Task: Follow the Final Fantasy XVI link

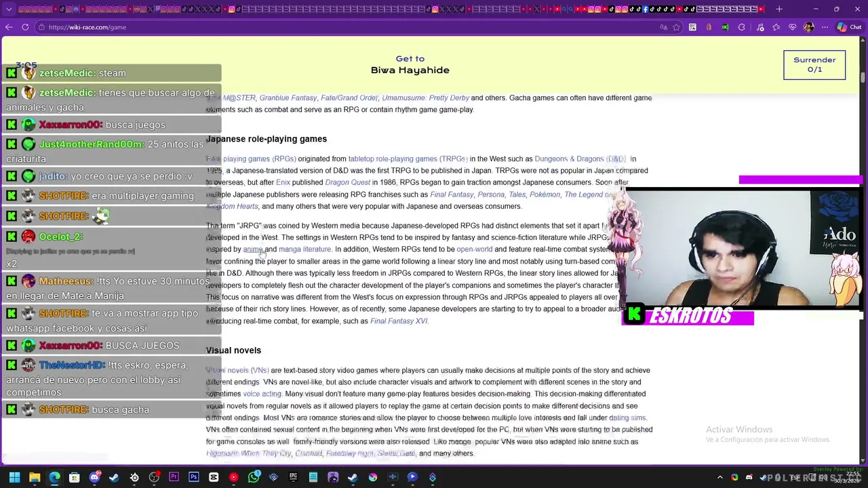Action: [x=399, y=321]
